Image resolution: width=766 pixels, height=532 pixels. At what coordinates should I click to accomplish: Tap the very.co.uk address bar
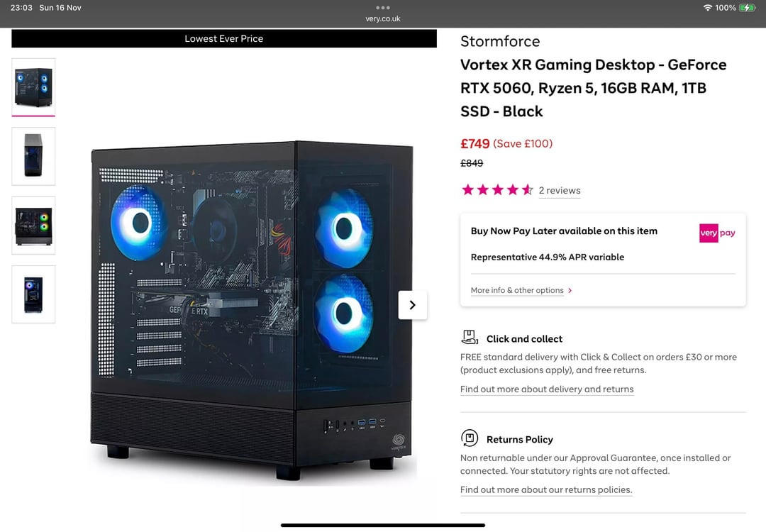[383, 18]
